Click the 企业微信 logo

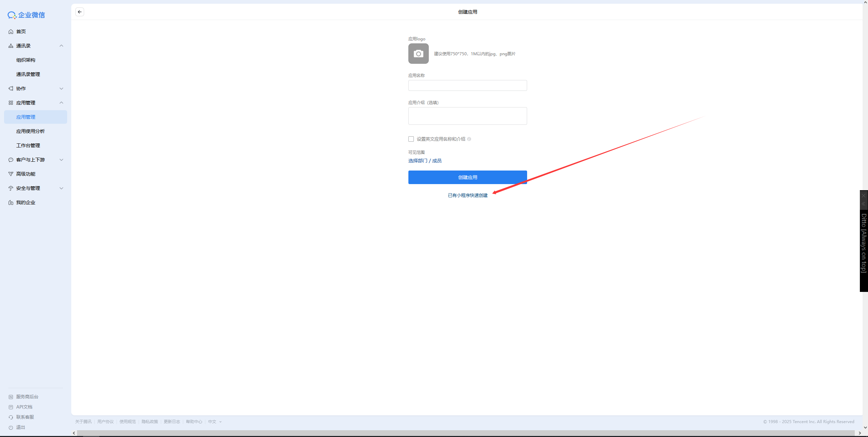(x=26, y=15)
